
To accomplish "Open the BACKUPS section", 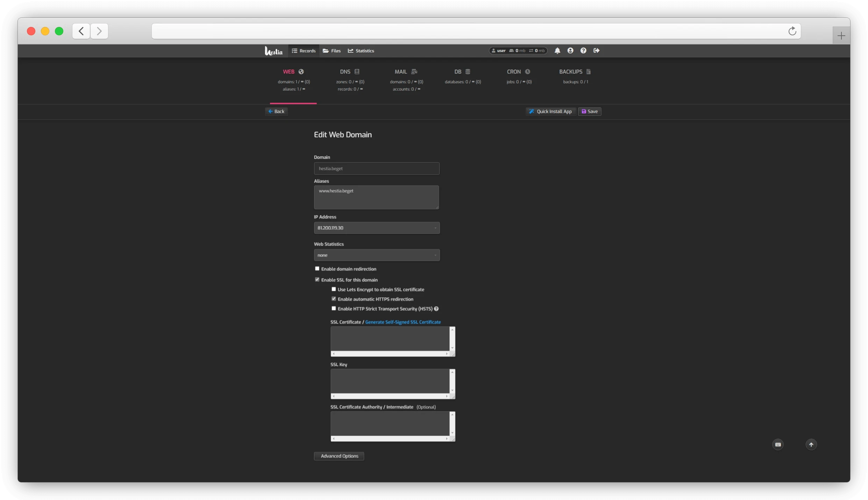I will pyautogui.click(x=575, y=71).
